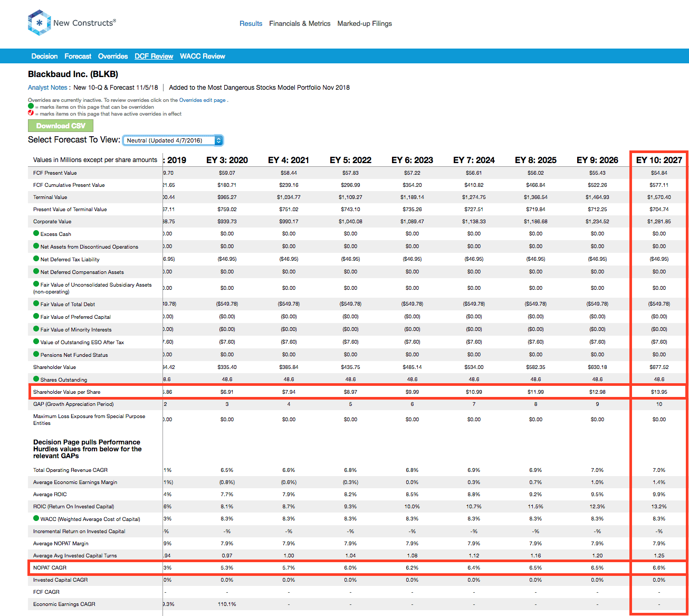
Task: Click the Terminal Value $1,570.40 cell
Action: coord(659,197)
